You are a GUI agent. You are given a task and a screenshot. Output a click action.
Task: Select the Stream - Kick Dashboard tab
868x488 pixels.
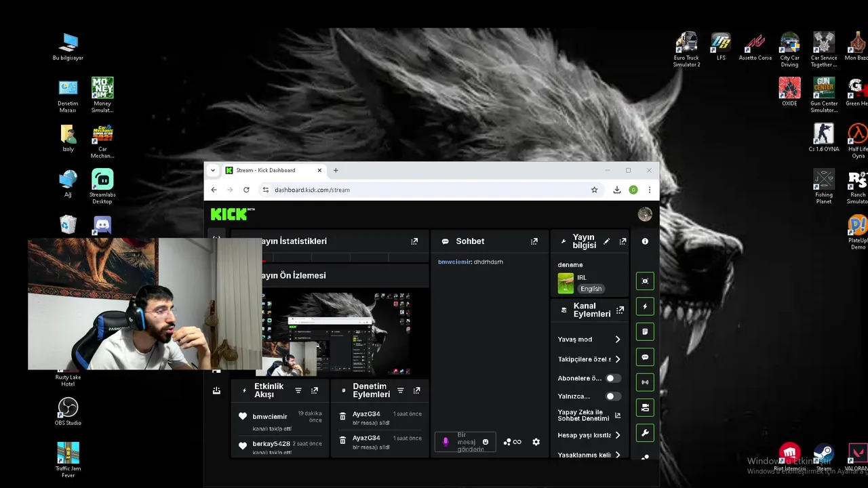click(x=273, y=171)
